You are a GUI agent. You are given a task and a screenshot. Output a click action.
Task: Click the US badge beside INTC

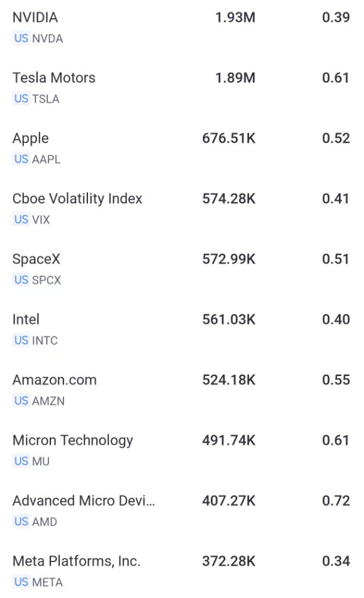pyautogui.click(x=21, y=340)
